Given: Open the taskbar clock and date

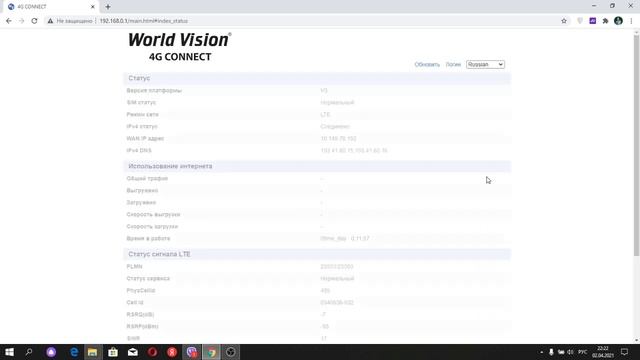Looking at the screenshot, I should click(603, 352).
